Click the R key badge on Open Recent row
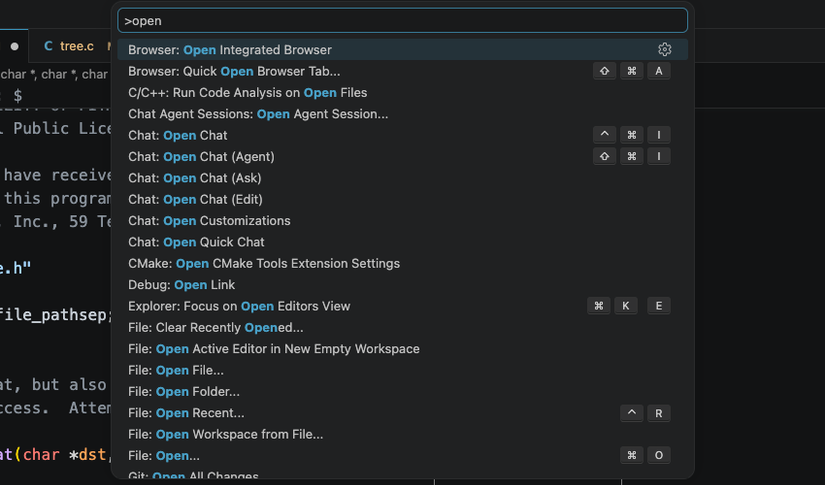 tap(659, 413)
